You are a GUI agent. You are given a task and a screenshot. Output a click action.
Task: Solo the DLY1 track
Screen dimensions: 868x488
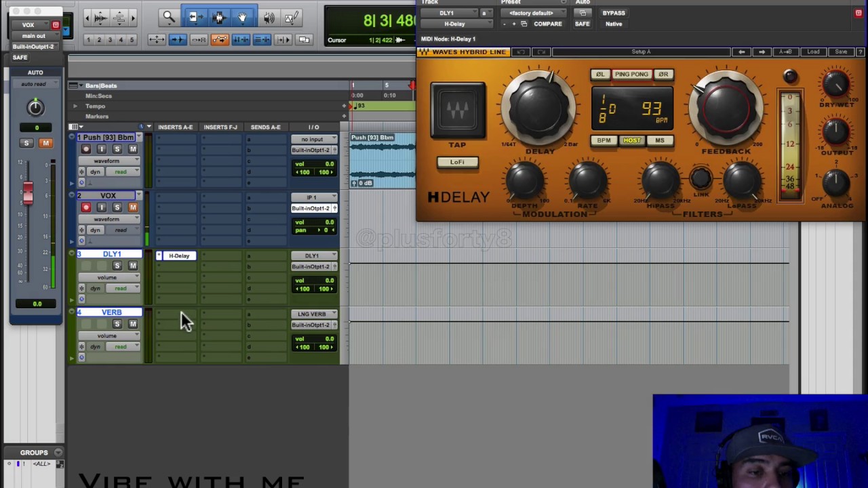pos(117,266)
